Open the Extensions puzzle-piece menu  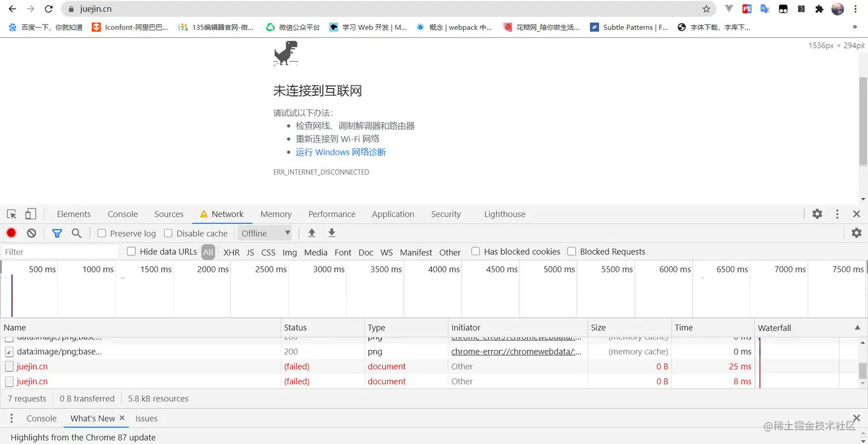click(819, 9)
